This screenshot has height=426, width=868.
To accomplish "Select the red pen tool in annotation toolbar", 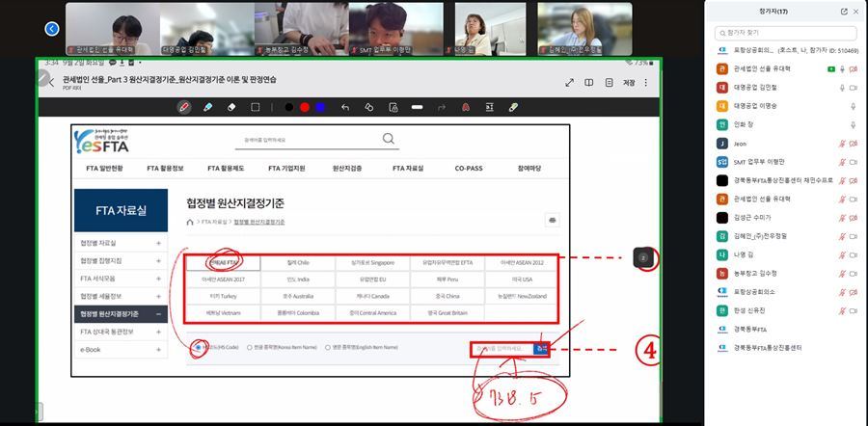I will (183, 107).
